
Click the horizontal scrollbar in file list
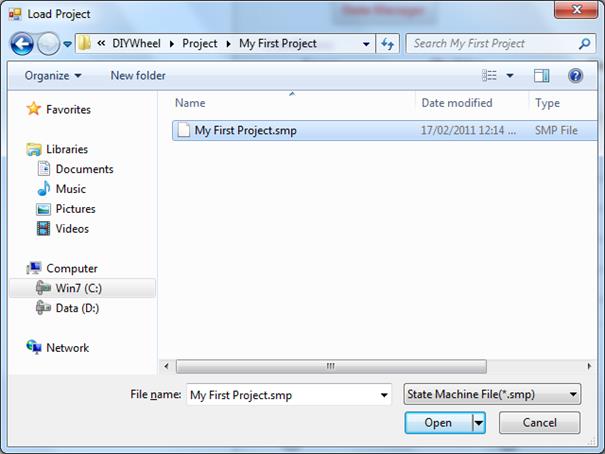tap(330, 367)
